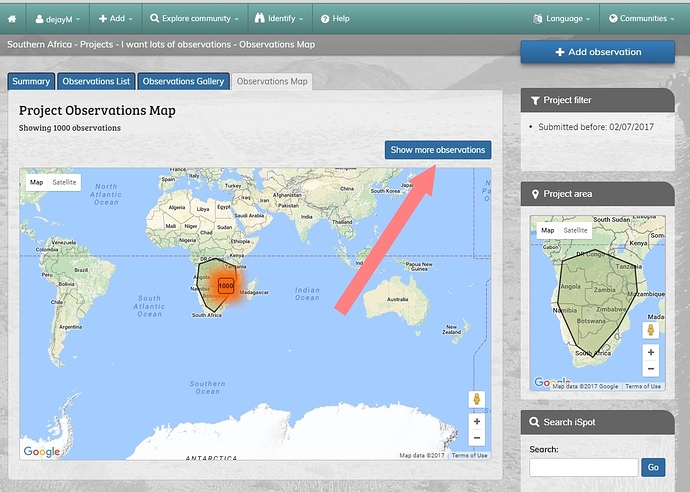
Task: Open the Language selector
Action: [x=562, y=18]
